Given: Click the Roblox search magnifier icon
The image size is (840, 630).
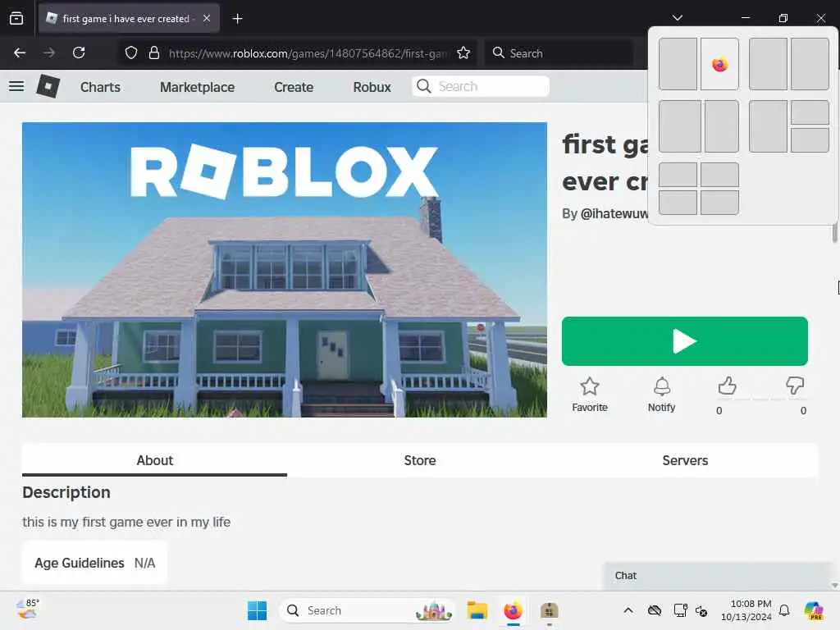Looking at the screenshot, I should pos(423,86).
